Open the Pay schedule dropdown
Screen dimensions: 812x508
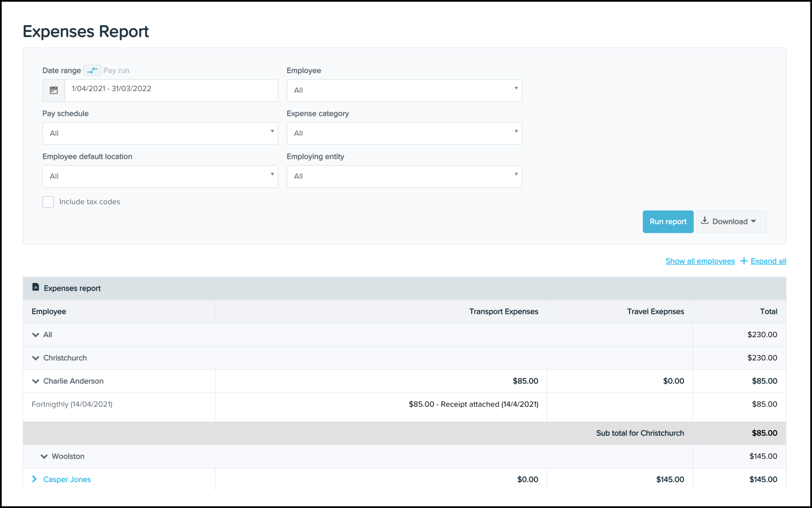pos(160,134)
